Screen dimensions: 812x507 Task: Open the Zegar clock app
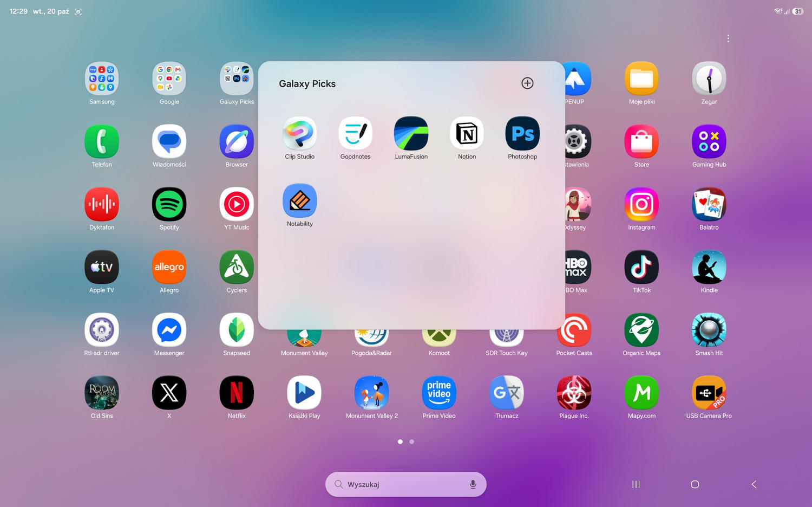[x=709, y=79]
